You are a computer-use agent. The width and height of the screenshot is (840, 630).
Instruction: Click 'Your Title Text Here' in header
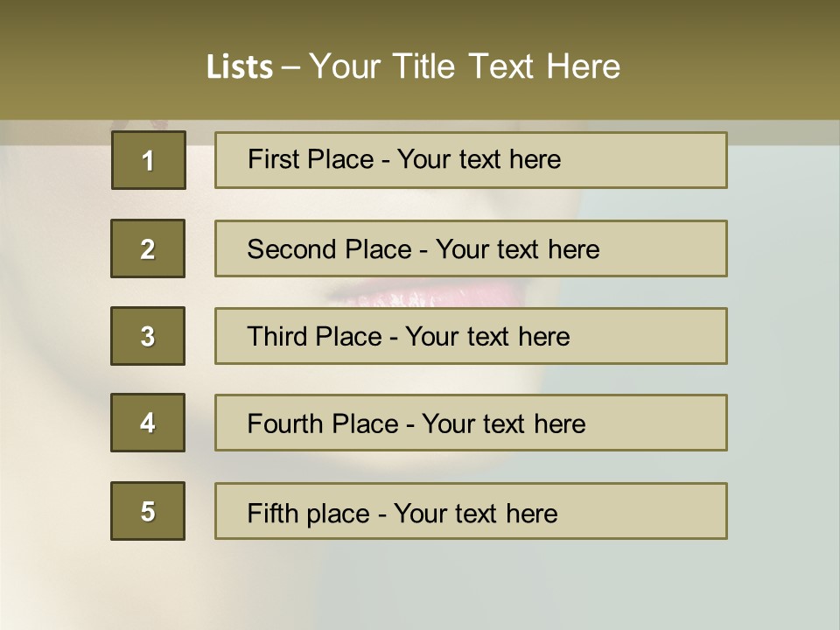coord(465,66)
